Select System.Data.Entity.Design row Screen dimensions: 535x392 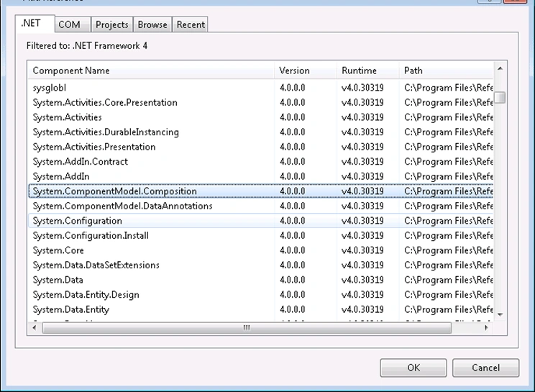pos(261,295)
